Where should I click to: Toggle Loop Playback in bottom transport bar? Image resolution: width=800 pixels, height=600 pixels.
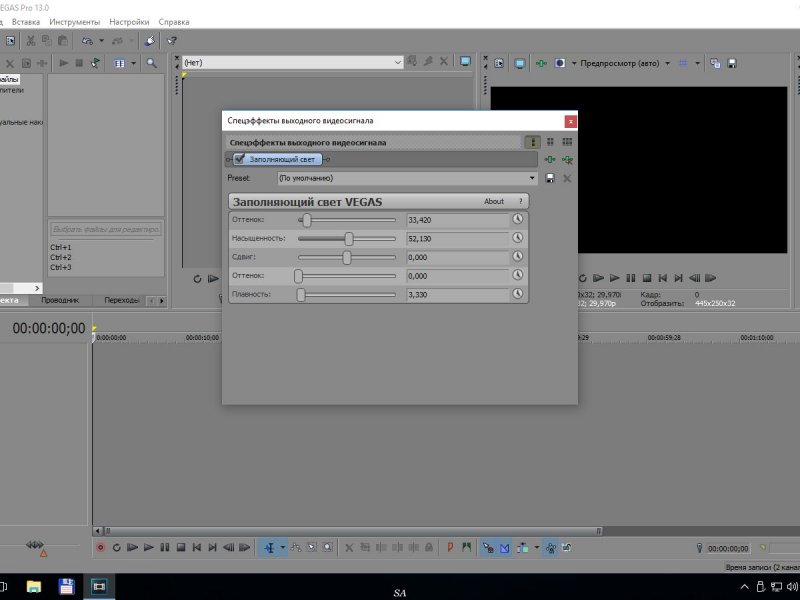[116, 548]
